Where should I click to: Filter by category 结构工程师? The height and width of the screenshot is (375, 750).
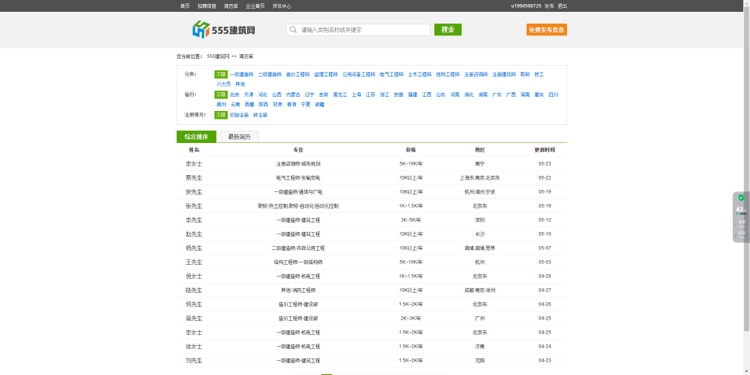point(448,75)
